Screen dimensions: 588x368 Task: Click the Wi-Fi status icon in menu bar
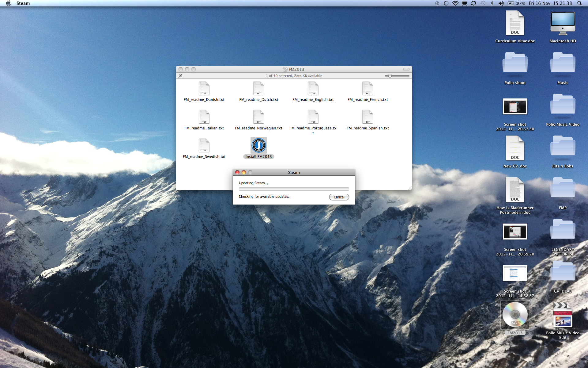(x=455, y=3)
